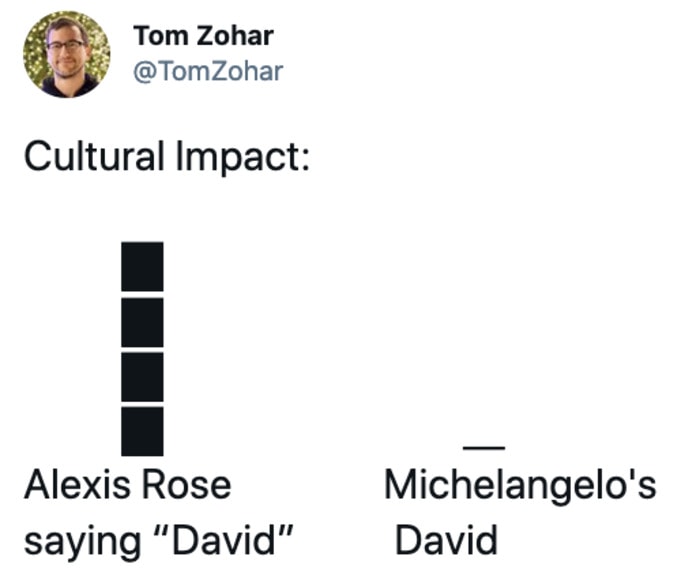
Task: Click the Michelangelo's label text
Action: coord(520,485)
